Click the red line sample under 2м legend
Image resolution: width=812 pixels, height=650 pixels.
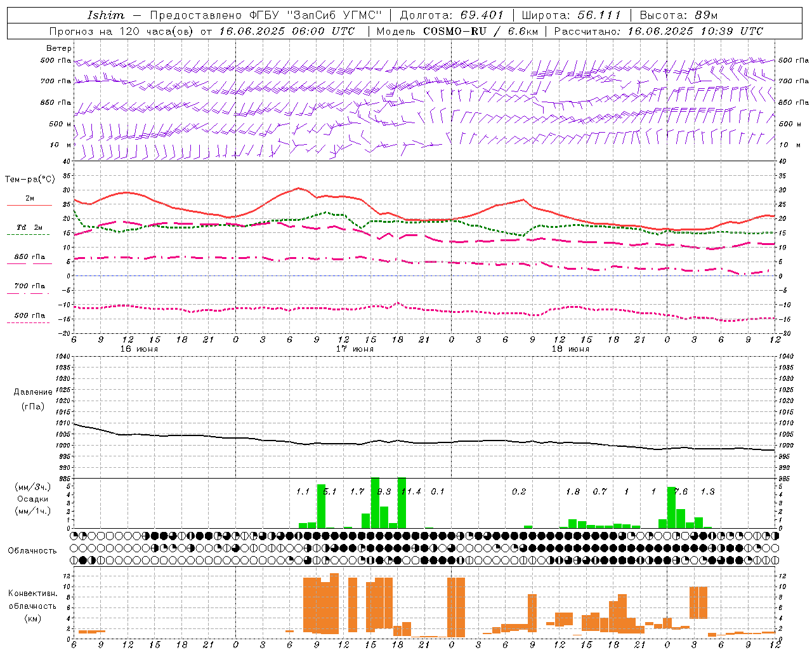tap(29, 206)
